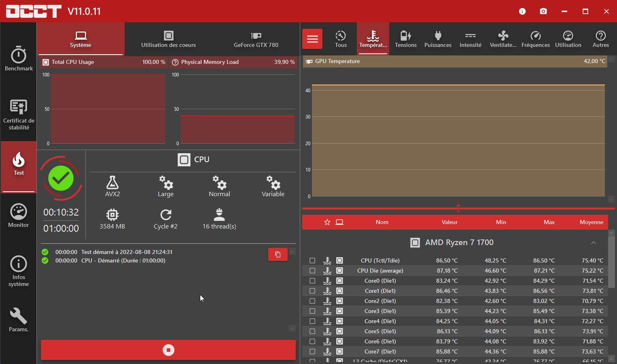Click the green checkmark test status indicator
The width and height of the screenshot is (617, 364).
tap(61, 178)
